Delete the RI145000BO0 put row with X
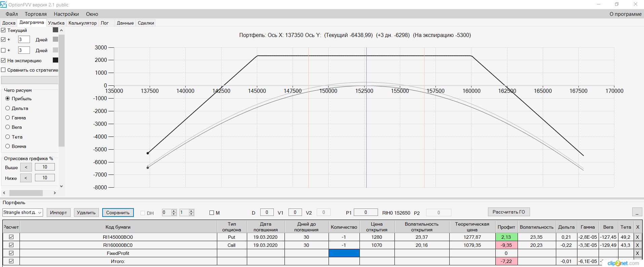The height and width of the screenshot is (267, 644). coord(637,237)
